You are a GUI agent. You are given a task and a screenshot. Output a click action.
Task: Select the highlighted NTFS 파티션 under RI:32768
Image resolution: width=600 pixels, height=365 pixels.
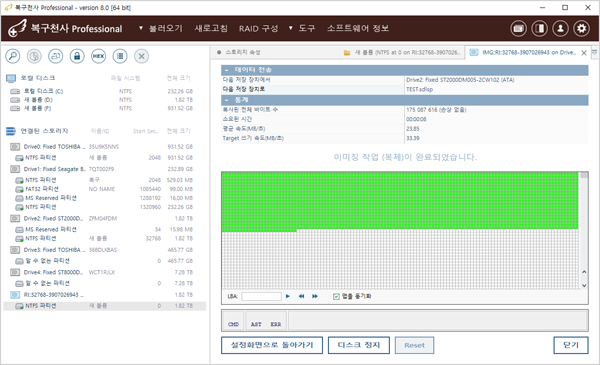(x=105, y=306)
